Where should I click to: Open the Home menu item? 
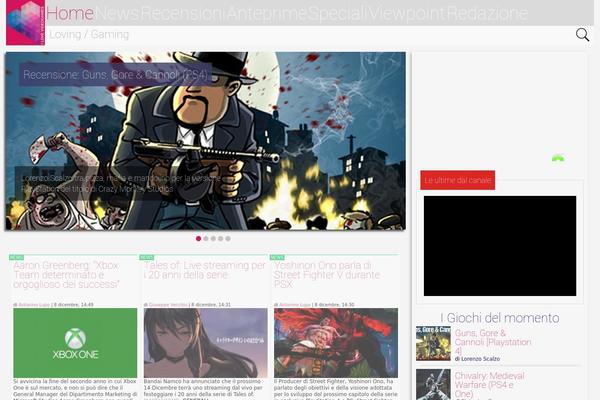click(x=70, y=13)
